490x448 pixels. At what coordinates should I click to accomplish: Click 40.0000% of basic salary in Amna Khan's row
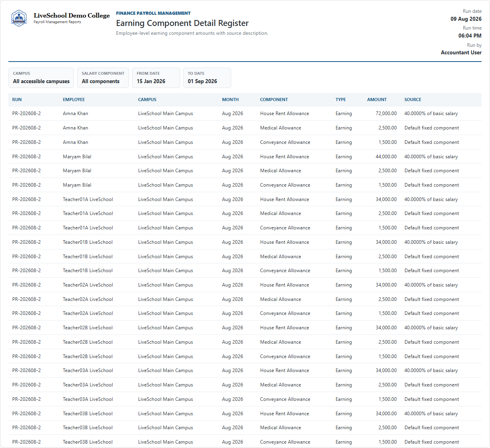[x=431, y=113]
